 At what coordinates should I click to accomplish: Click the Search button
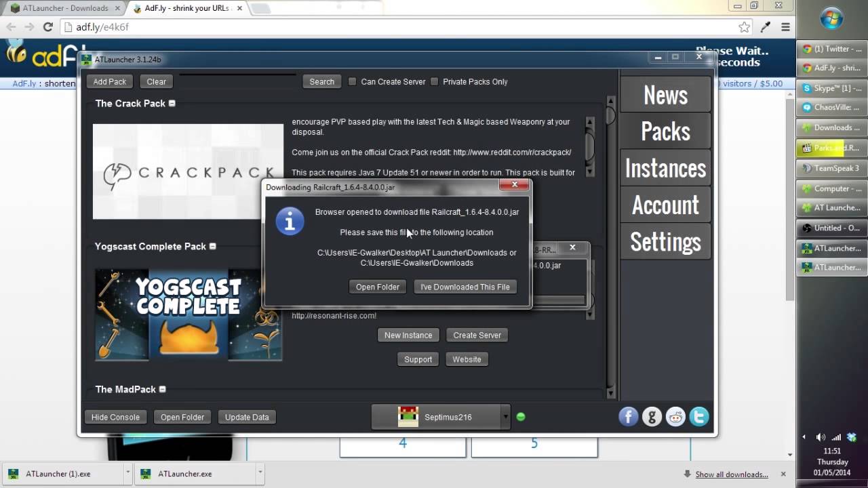click(321, 81)
